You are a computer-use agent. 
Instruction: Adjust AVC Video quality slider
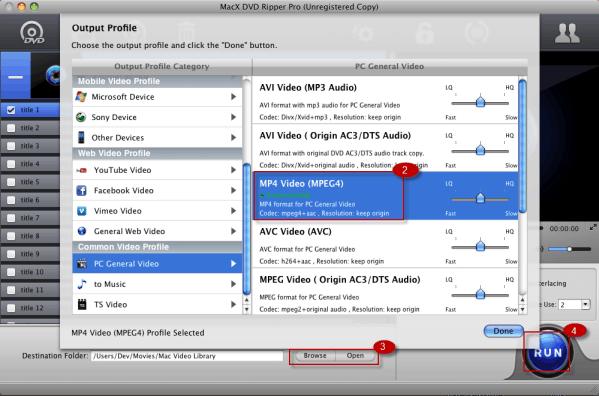pyautogui.click(x=480, y=246)
